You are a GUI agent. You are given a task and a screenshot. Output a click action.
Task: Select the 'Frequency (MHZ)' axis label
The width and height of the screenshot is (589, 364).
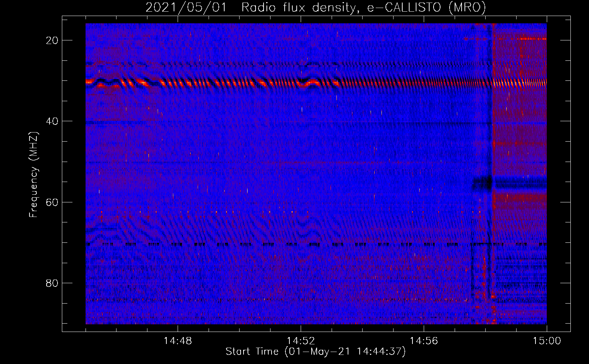click(x=33, y=175)
